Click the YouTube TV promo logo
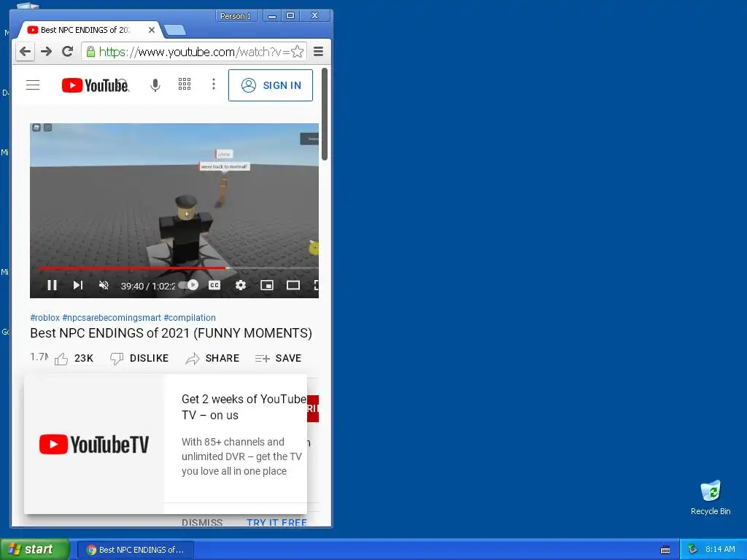The image size is (747, 560). tap(94, 444)
